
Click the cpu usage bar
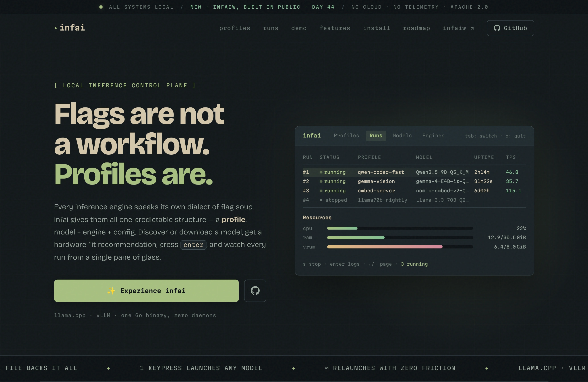(x=400, y=228)
